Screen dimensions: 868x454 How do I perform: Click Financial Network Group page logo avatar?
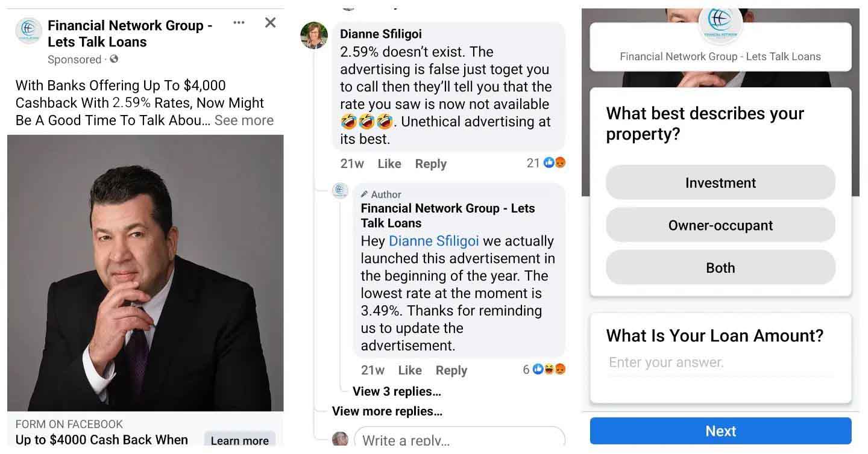pos(28,31)
